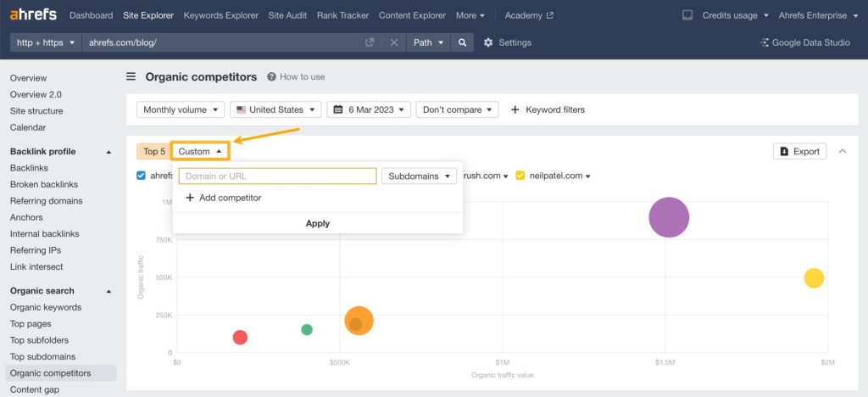The height and width of the screenshot is (397, 868).
Task: Select the red bubble on the chart
Action: 240,338
